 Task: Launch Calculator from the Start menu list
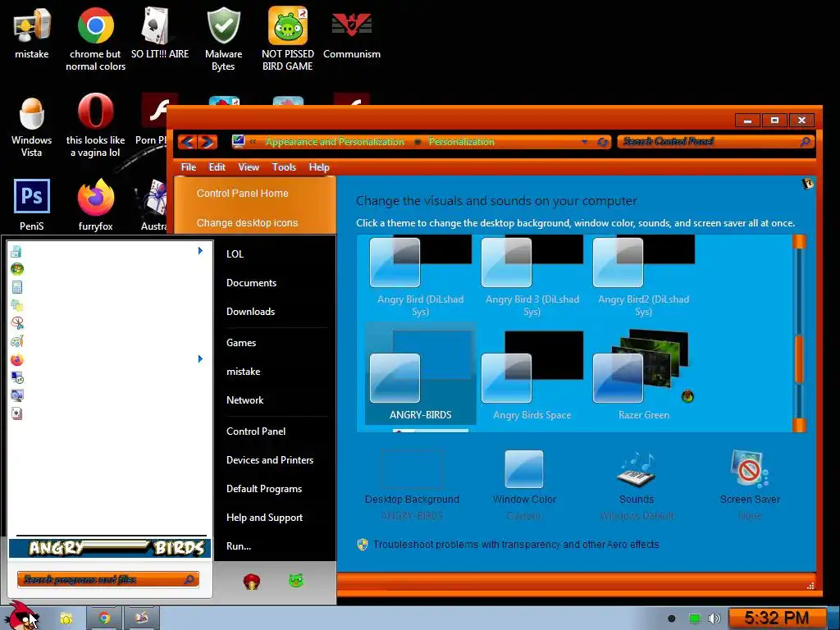click(x=16, y=287)
